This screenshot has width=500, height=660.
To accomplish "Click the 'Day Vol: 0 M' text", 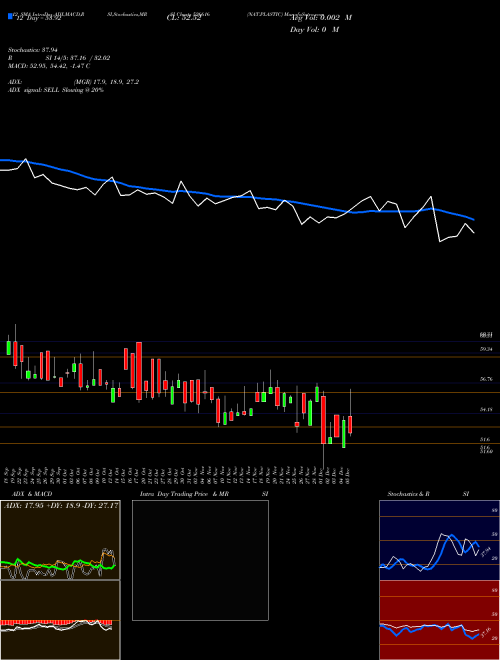I will pyautogui.click(x=314, y=30).
